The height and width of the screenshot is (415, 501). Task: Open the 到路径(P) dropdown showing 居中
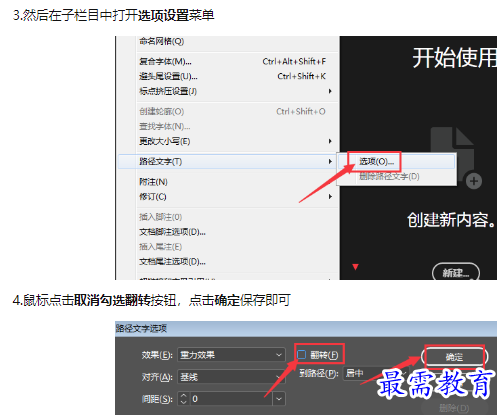(x=376, y=373)
